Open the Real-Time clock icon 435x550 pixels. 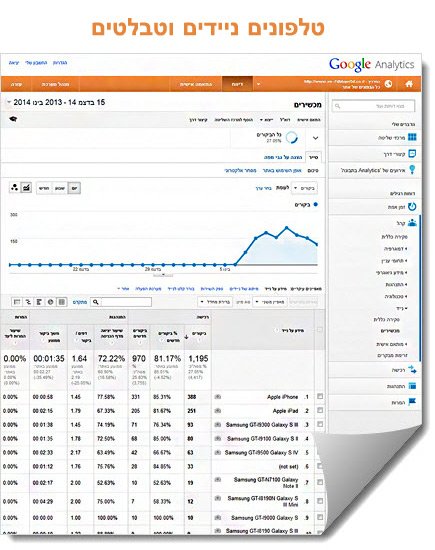coord(412,207)
